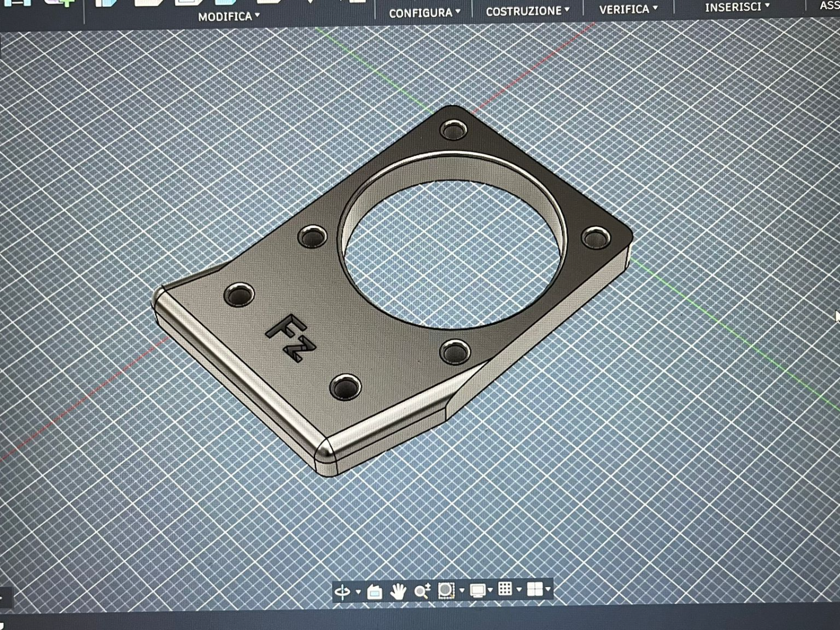The image size is (840, 630).
Task: Open the Viewports layout icon
Action: click(534, 590)
